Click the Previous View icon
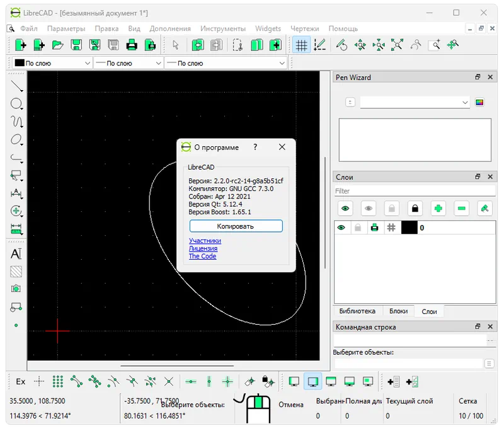Screen dimensions: 504x428 [x=416, y=45]
